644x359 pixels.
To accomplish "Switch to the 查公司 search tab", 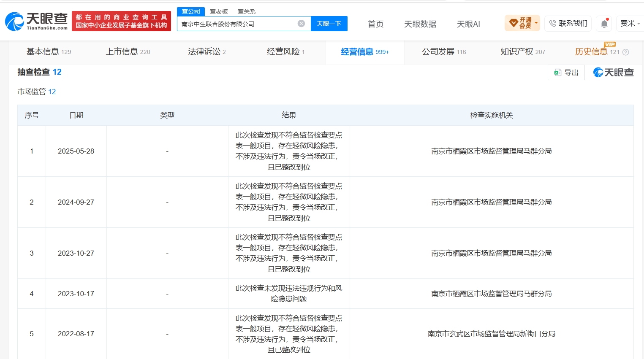I will tap(191, 11).
